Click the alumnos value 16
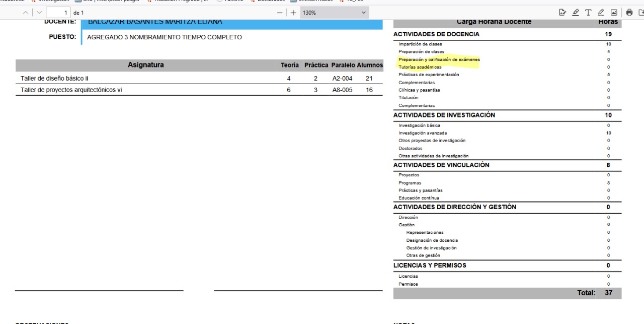Image resolution: width=644 pixels, height=324 pixels. [x=369, y=90]
